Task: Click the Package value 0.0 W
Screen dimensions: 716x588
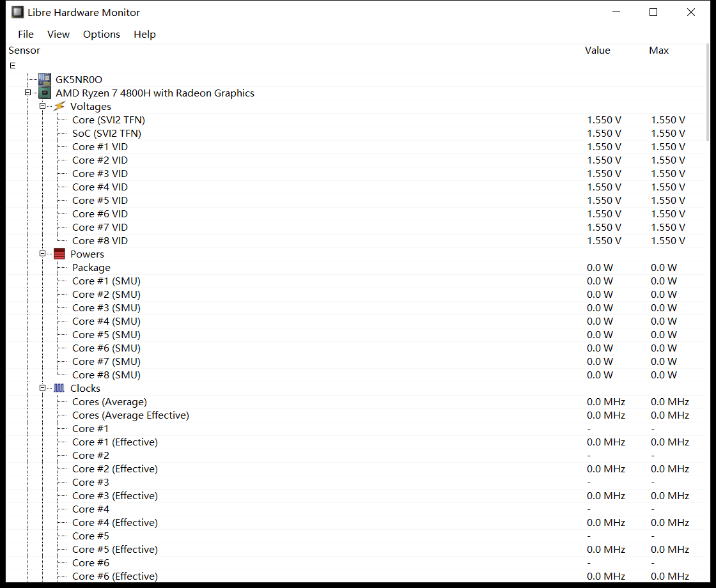Action: (600, 268)
